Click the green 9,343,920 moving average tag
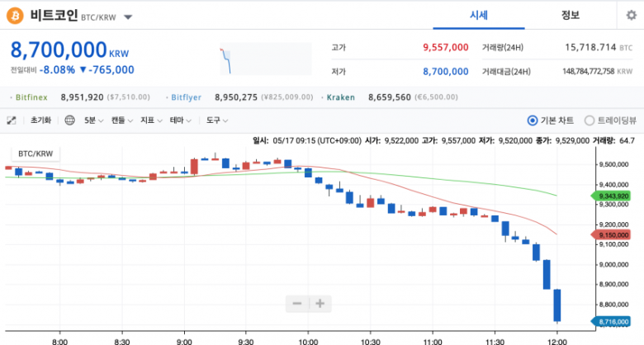 point(615,196)
